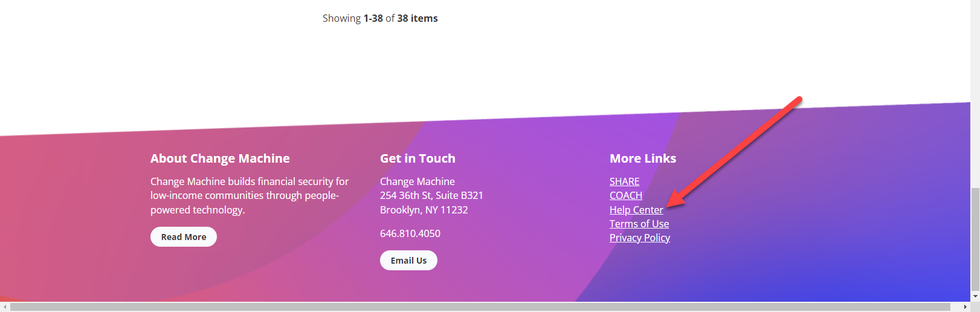Click the vertical scrollbar thumb
Viewport: 980px width, 312px height.
tap(975, 239)
